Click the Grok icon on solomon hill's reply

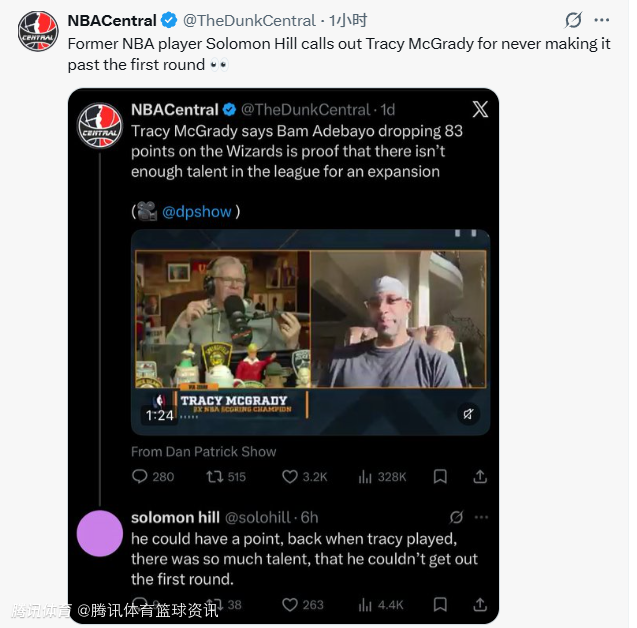[x=456, y=517]
